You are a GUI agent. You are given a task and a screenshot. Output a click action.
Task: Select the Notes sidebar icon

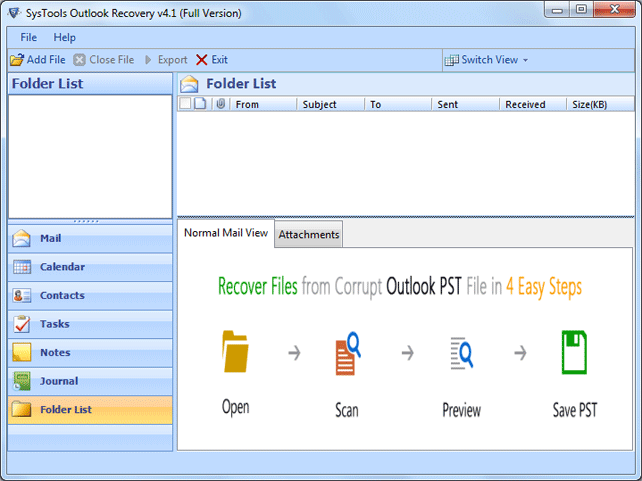(x=22, y=353)
